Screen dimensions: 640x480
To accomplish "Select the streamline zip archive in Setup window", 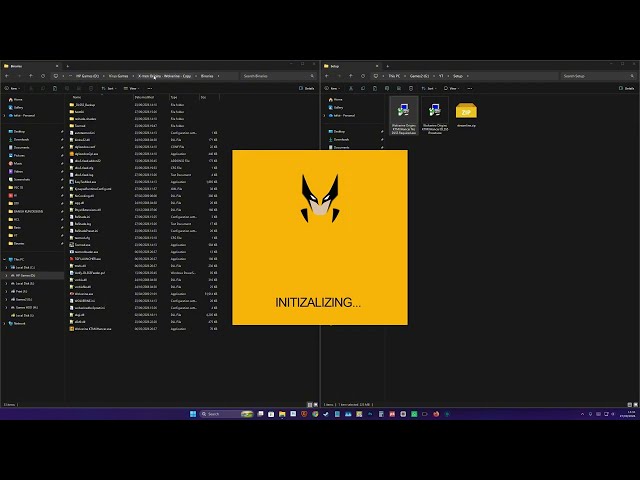I will tap(466, 115).
